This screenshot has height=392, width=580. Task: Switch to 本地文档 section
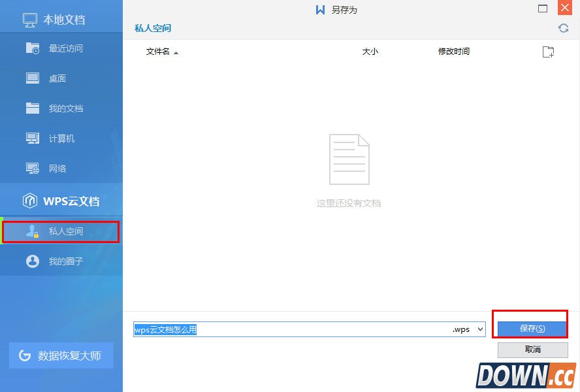pyautogui.click(x=54, y=19)
